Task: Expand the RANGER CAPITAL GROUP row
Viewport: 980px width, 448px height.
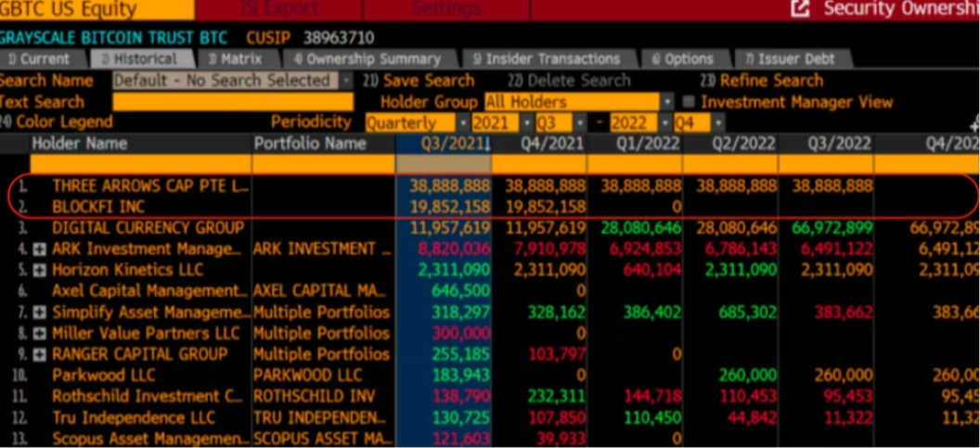Action: pyautogui.click(x=40, y=355)
